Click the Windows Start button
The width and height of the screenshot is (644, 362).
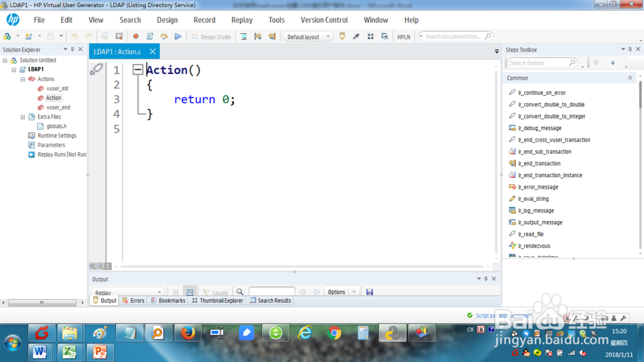[13, 343]
